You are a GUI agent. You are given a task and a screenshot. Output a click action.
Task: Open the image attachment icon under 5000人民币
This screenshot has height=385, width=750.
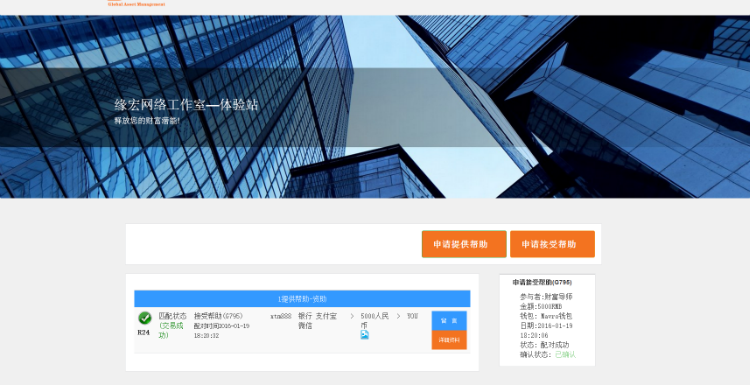click(364, 335)
